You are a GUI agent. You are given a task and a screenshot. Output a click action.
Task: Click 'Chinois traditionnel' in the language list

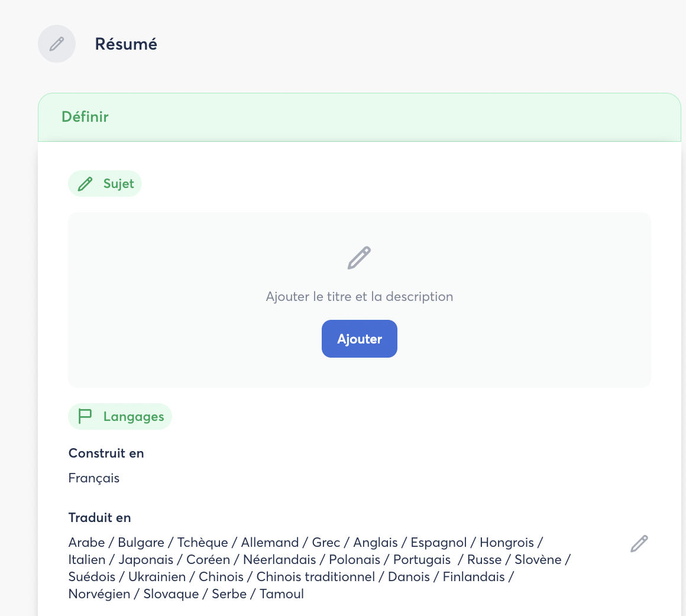click(316, 577)
